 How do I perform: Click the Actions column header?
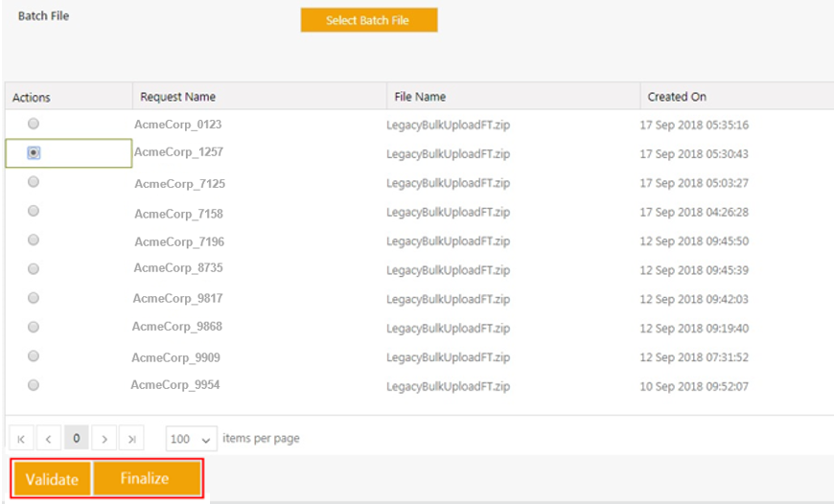click(x=32, y=98)
